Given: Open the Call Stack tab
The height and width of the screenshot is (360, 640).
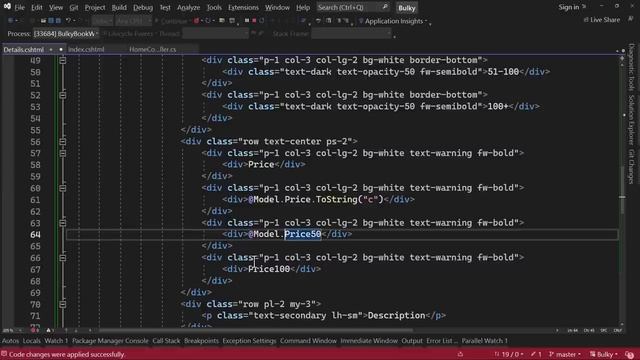Looking at the screenshot, I should pos(166,341).
